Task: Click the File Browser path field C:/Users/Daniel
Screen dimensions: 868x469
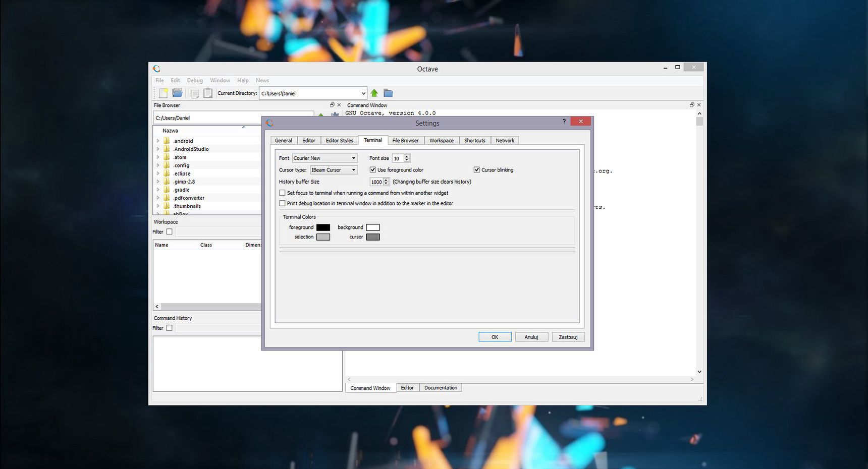Action: click(233, 118)
